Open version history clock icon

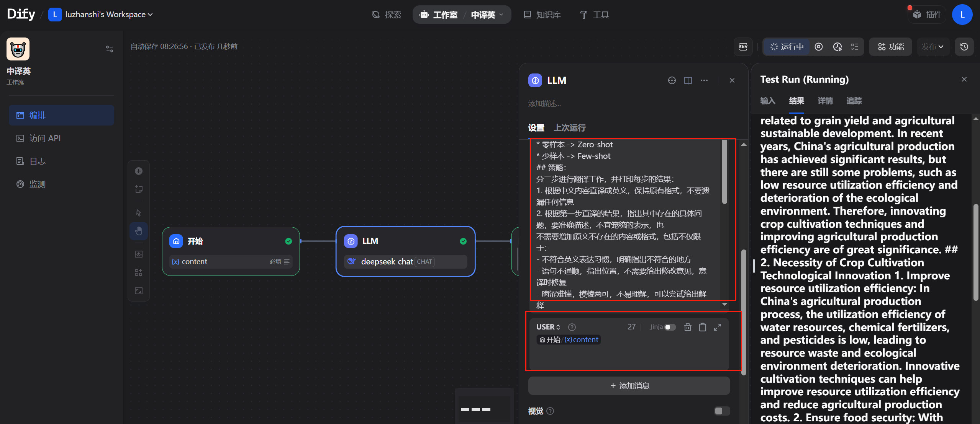pos(964,47)
